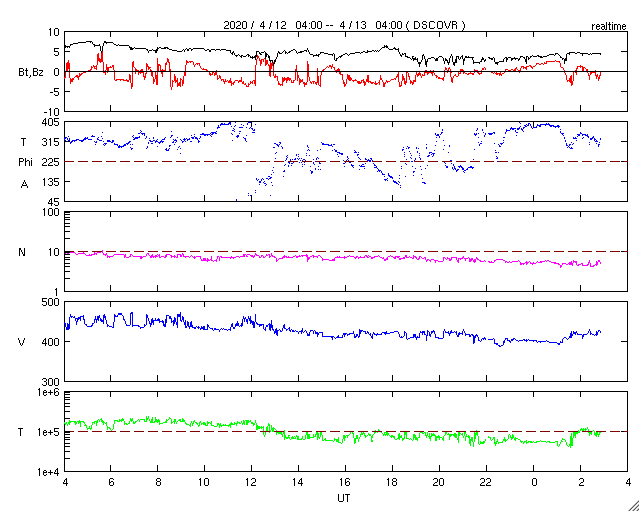The image size is (640, 512).
Task: Click the resize grip in the window corner
Action: click(x=633, y=505)
